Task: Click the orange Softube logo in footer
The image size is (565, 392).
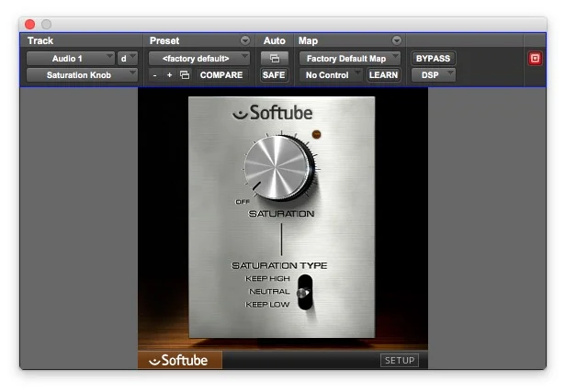Action: (180, 360)
